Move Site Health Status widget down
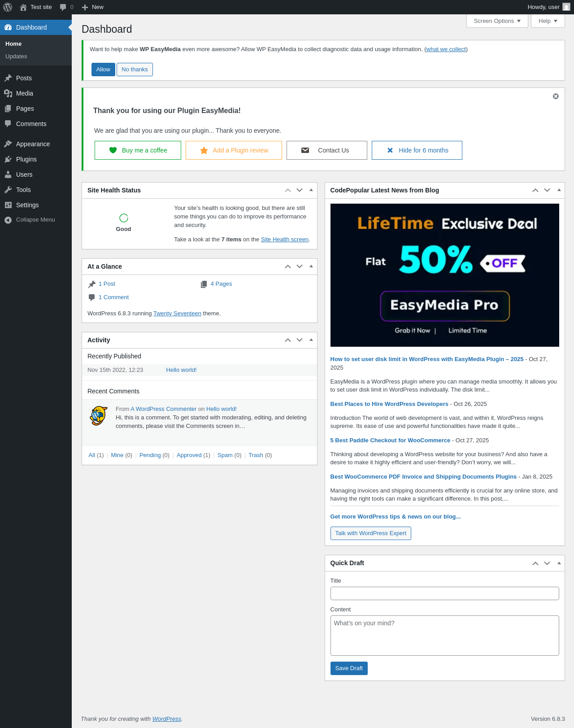The height and width of the screenshot is (728, 574). [x=300, y=190]
